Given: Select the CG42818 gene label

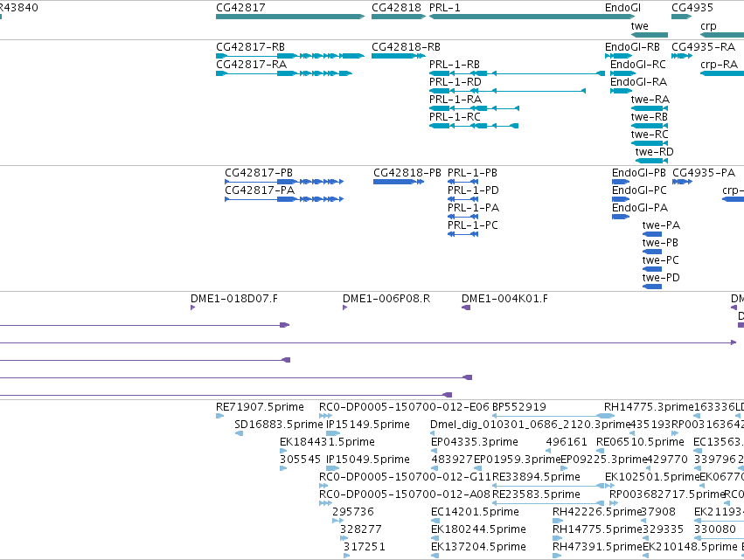Looking at the screenshot, I should click(396, 8).
